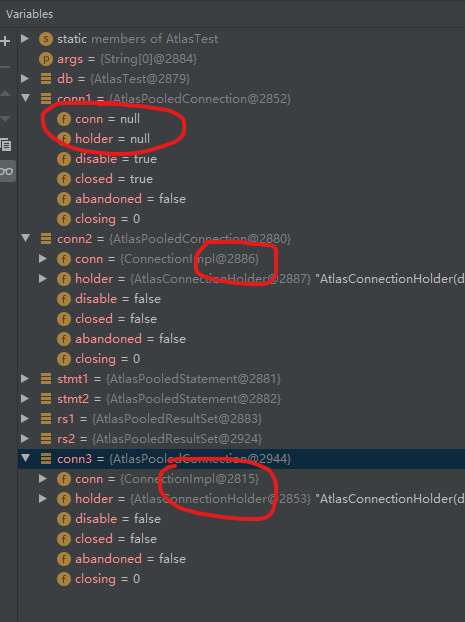The width and height of the screenshot is (465, 622).
Task: Click the move watch up arrow
Action: 5,94
